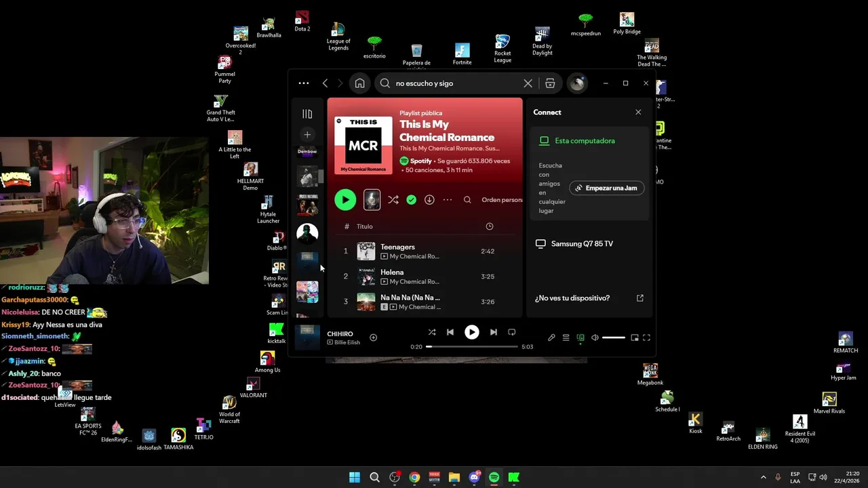Sort the track list by Título column

click(365, 226)
